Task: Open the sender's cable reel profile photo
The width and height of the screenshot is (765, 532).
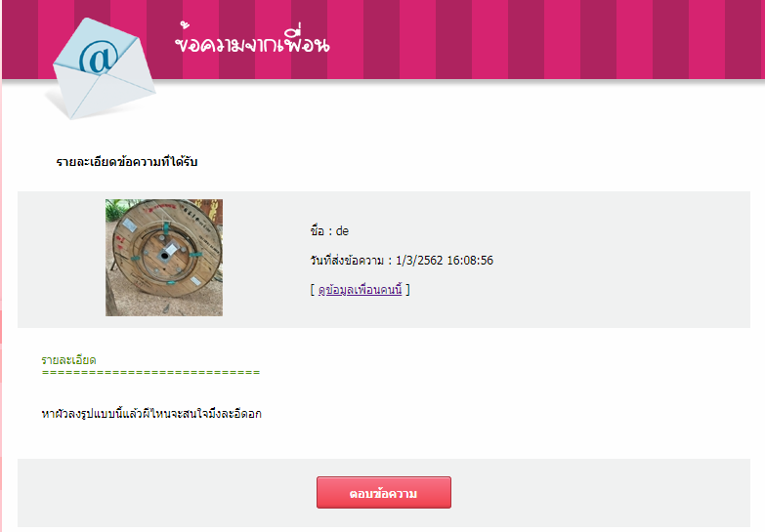Action: [x=164, y=258]
